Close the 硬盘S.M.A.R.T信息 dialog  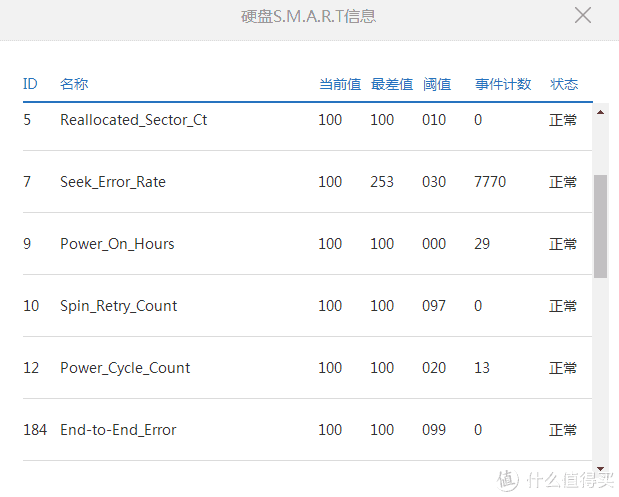pos(583,15)
